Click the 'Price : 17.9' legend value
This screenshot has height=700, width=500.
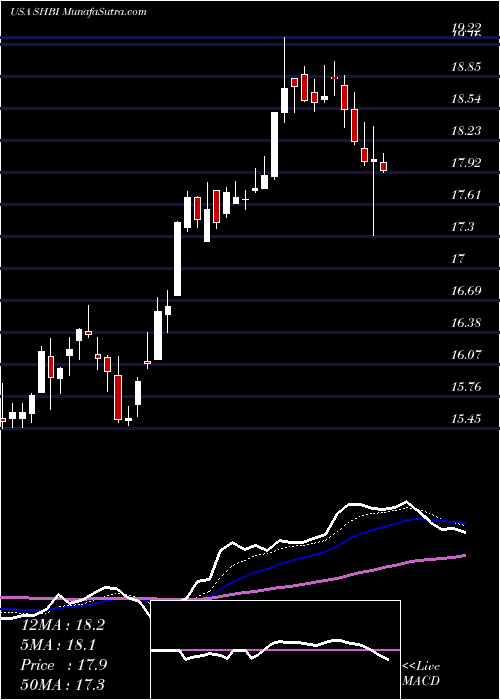tap(63, 665)
